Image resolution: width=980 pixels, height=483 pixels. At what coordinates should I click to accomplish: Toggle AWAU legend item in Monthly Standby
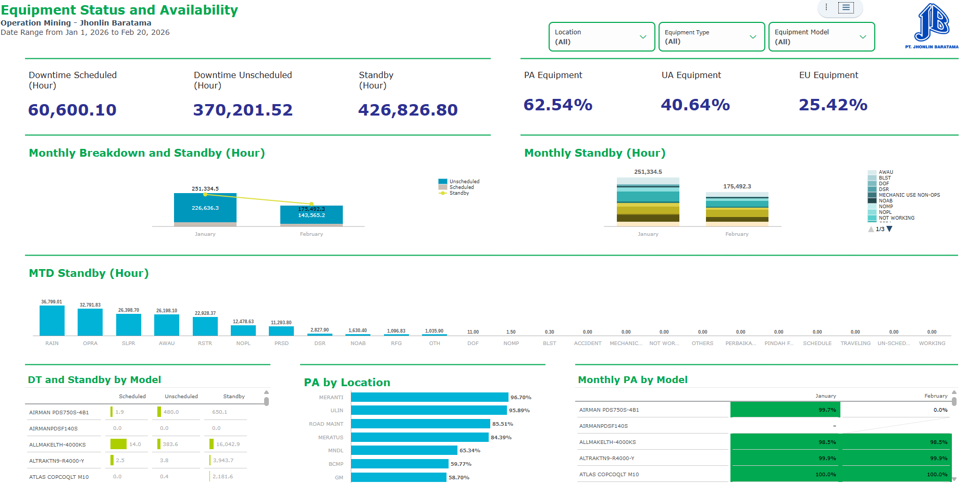pos(880,172)
